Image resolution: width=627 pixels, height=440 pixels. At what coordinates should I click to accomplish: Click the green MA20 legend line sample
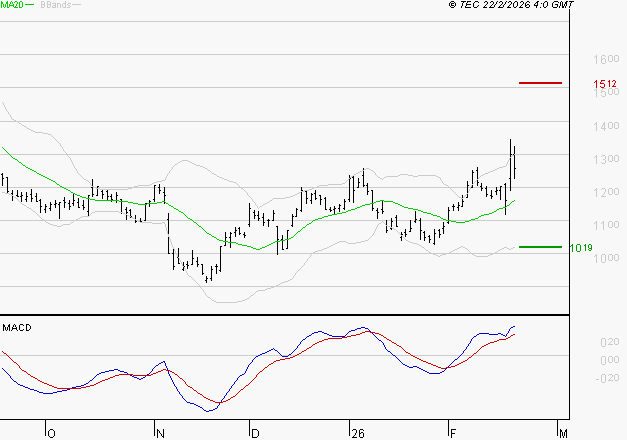point(30,5)
